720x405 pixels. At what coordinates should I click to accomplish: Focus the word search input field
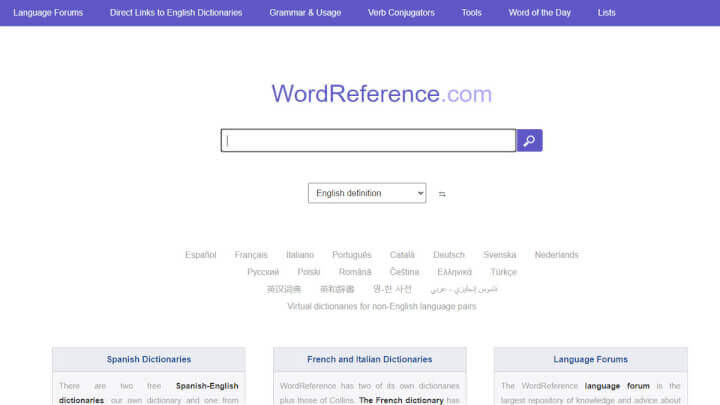pyautogui.click(x=368, y=141)
